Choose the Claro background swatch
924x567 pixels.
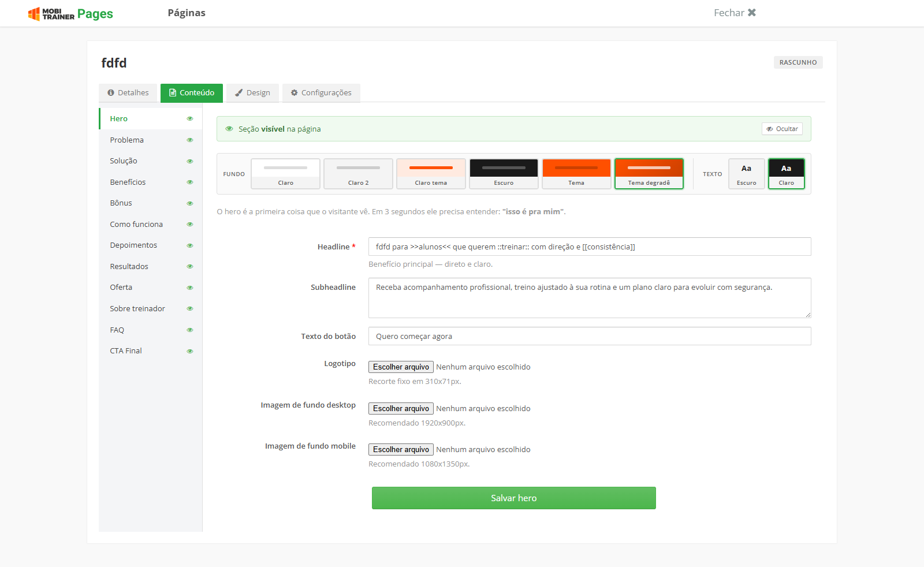point(286,174)
